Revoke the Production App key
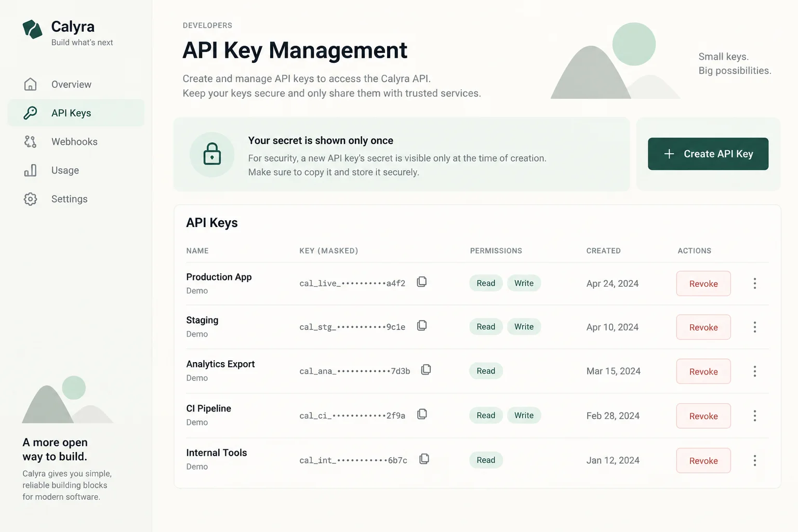798x532 pixels. coord(703,284)
